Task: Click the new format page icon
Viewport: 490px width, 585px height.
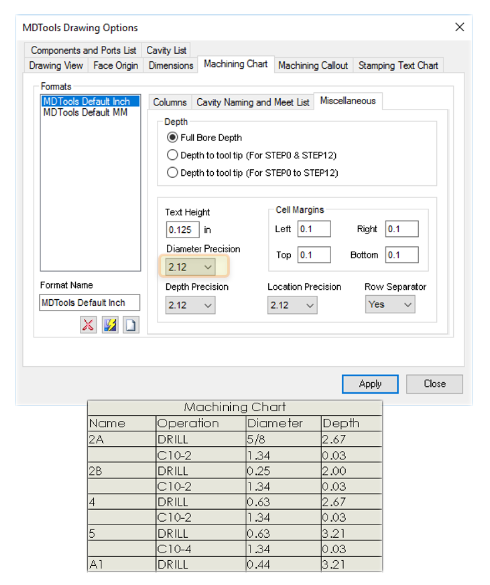Action: pos(131,325)
